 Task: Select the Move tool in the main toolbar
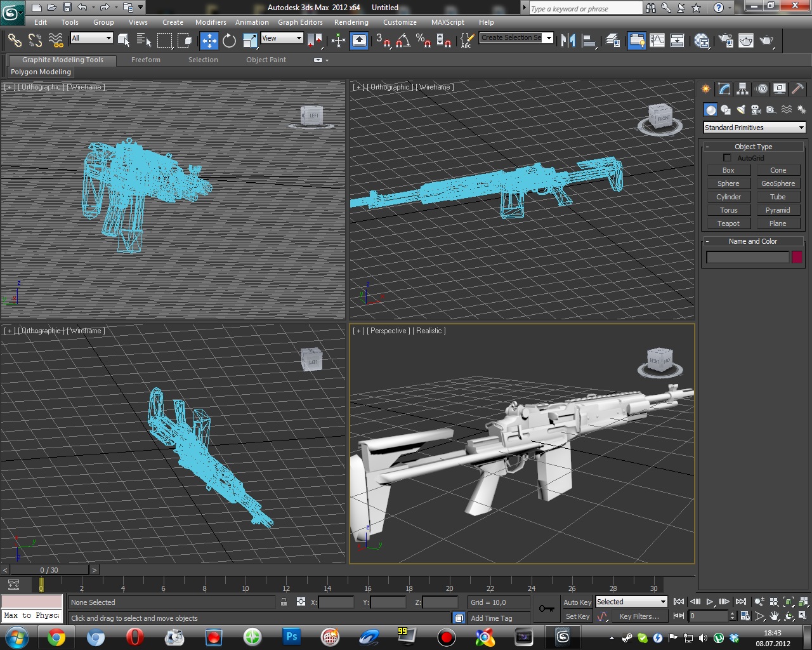[x=209, y=41]
